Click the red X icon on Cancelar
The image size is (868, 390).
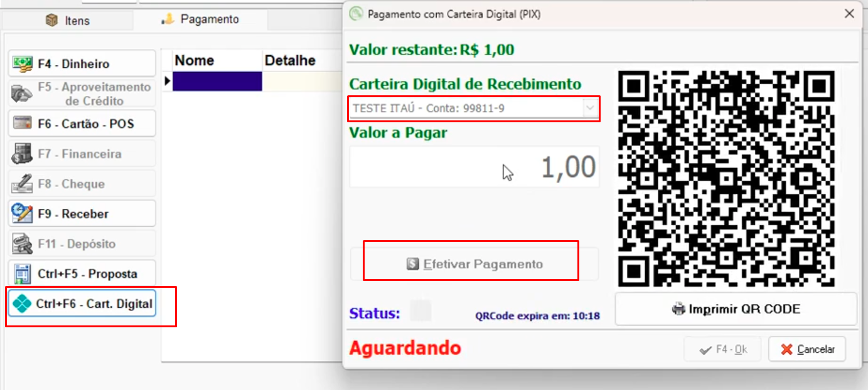tap(786, 350)
